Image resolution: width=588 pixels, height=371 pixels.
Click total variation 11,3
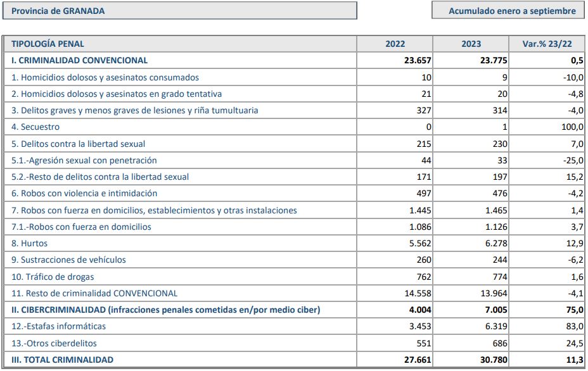[x=575, y=360]
